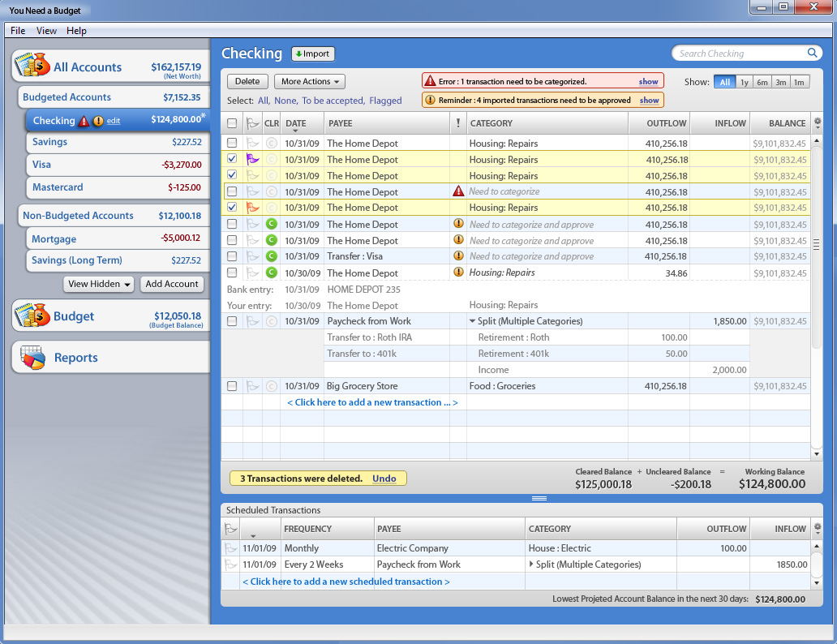Collapse the Split (Multiple Categories) paycheck transaction
The image size is (837, 644).
point(472,321)
